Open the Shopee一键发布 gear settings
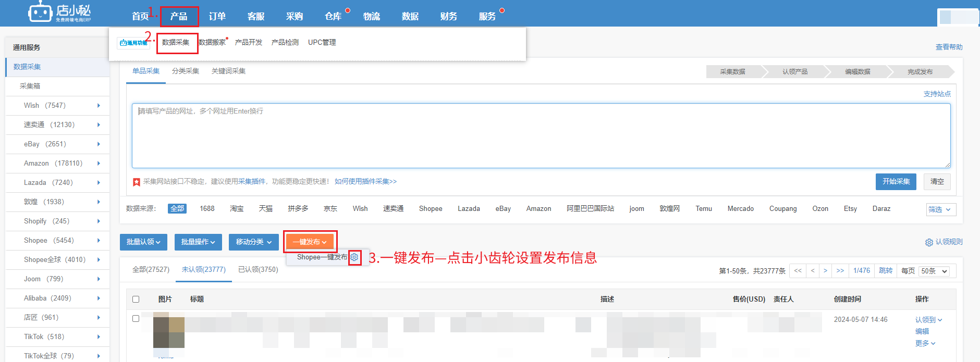The width and height of the screenshot is (980, 362). pyautogui.click(x=354, y=257)
